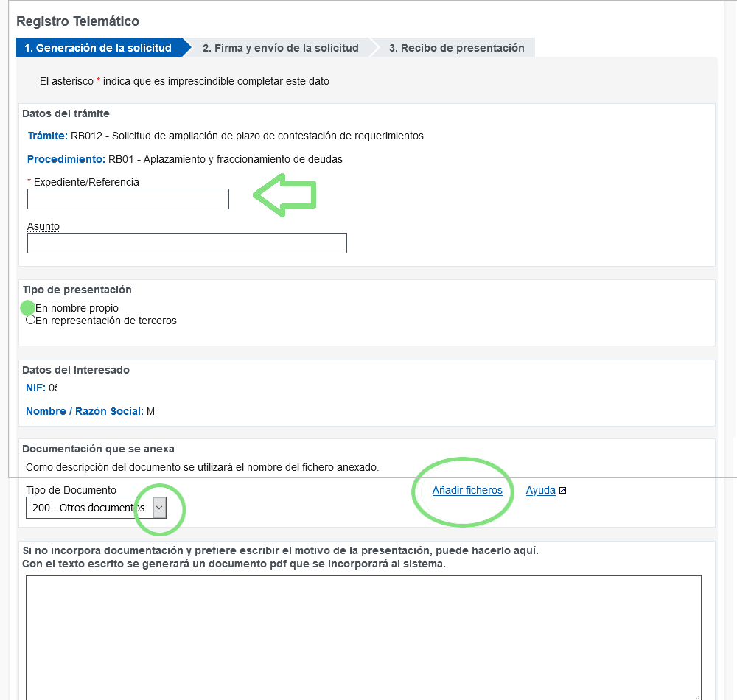The image size is (737, 700).
Task: Click the 'Nombre / Razón Social' label
Action: coord(84,411)
